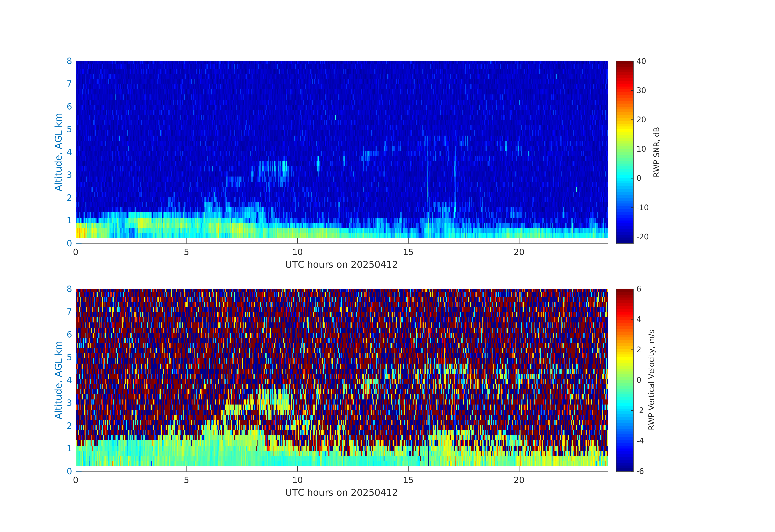Click the 15 tick label on top x-axis
Image resolution: width=775 pixels, height=532 pixels.
point(408,252)
